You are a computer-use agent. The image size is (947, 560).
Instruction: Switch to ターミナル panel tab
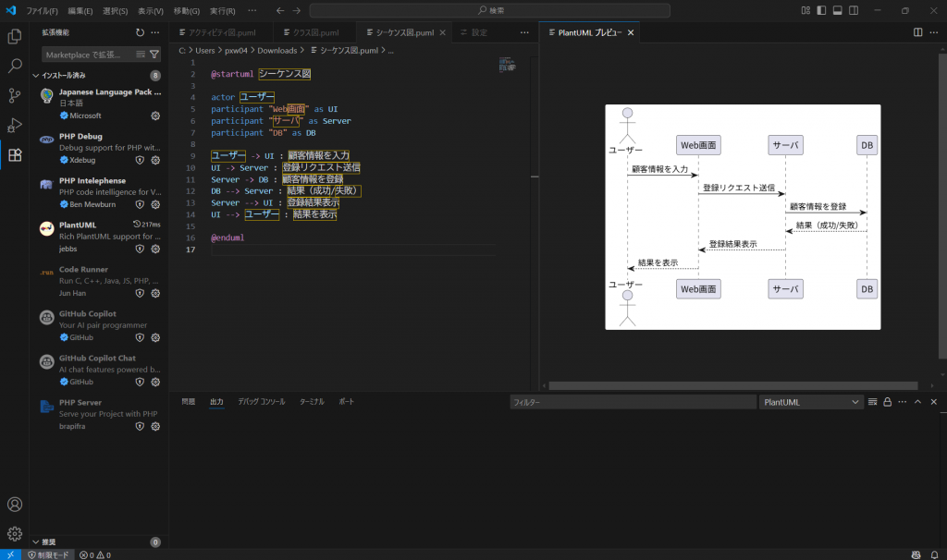click(312, 402)
